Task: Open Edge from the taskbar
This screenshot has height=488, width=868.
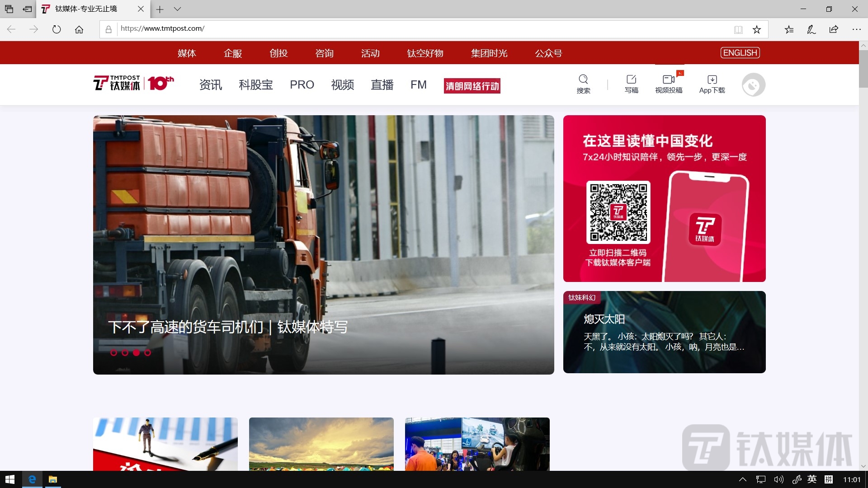Action: pos(32,479)
